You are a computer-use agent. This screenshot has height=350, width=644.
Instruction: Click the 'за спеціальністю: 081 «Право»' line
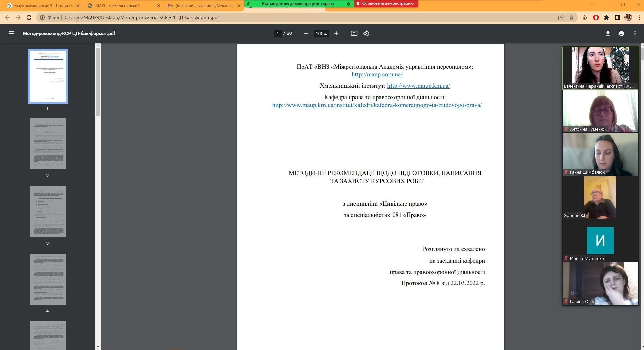[385, 215]
